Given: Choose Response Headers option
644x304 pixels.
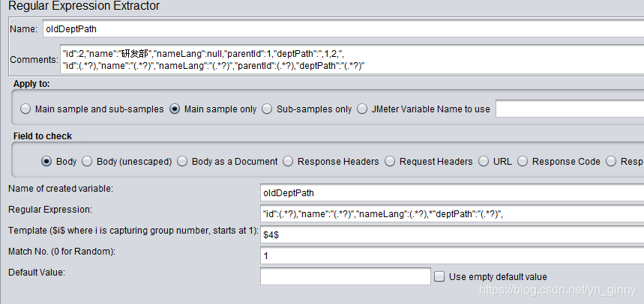Looking at the screenshot, I should point(288,162).
